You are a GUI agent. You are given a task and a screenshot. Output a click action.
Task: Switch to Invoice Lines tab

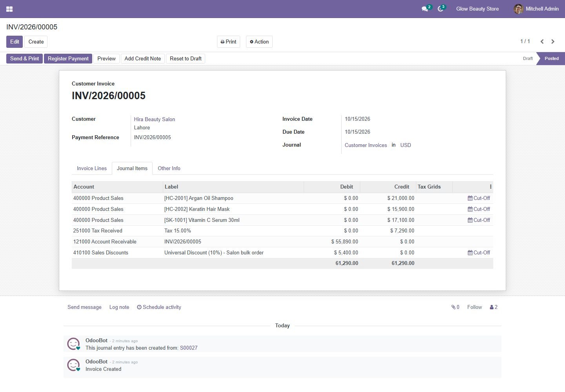click(92, 169)
